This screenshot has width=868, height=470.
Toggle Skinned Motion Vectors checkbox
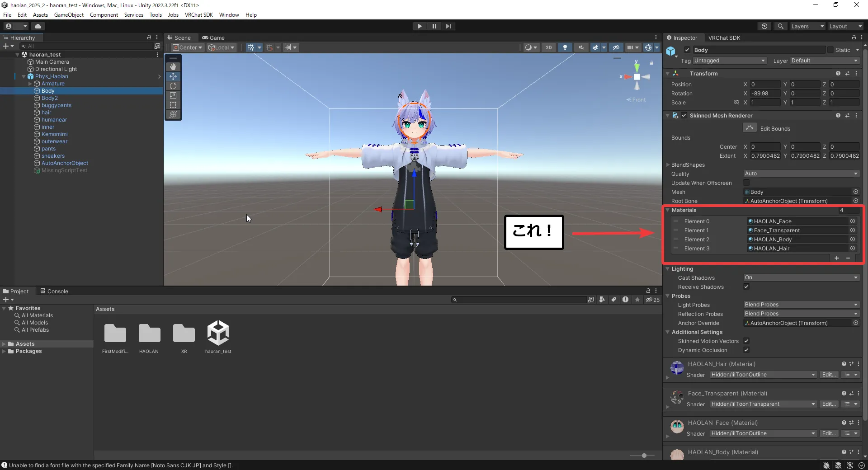click(x=746, y=341)
